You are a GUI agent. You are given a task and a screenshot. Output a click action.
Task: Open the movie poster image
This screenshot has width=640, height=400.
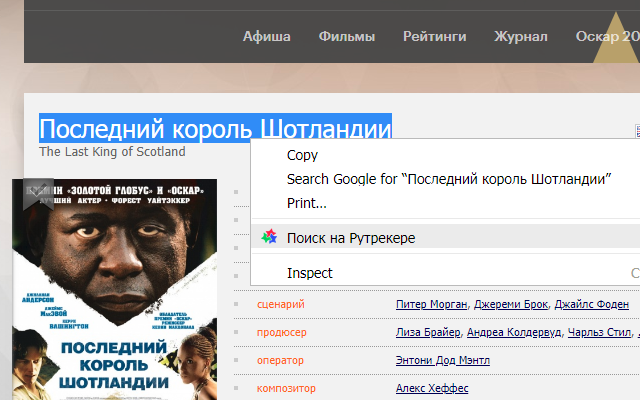114,289
